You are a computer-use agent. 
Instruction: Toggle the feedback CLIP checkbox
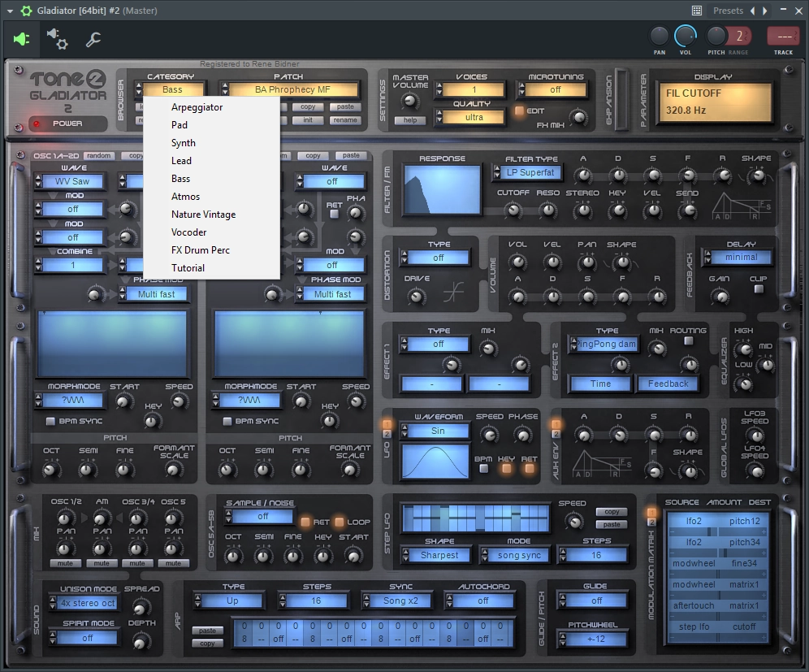tap(759, 289)
